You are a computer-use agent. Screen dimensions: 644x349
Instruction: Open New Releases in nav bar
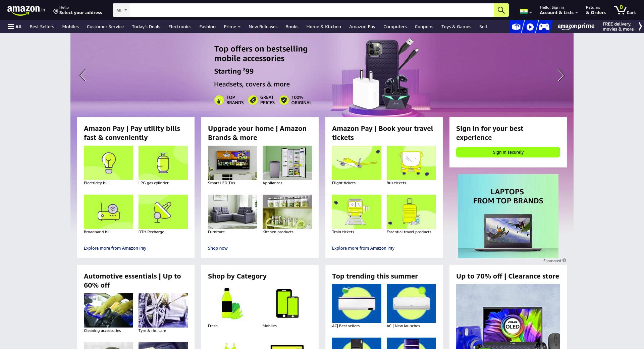(263, 27)
